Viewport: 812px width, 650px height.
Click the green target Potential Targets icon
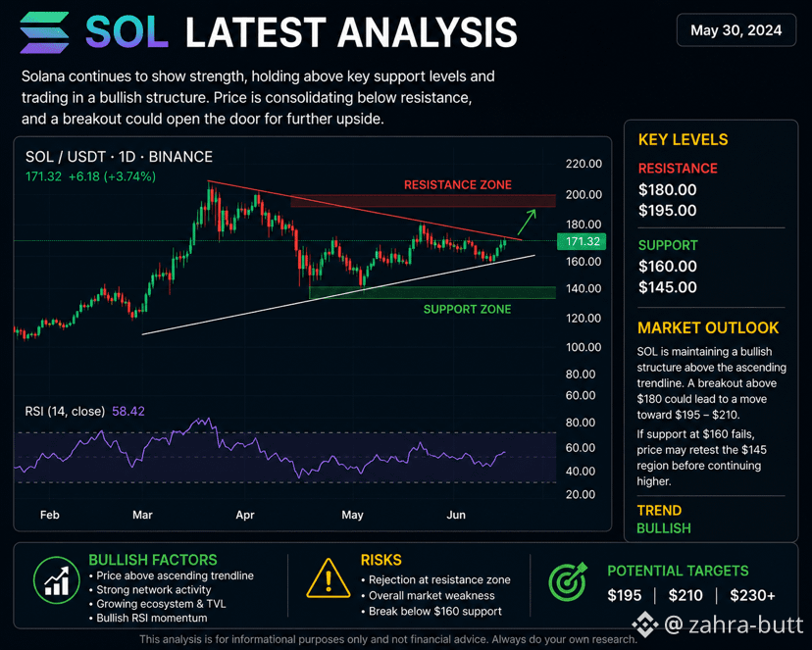tap(568, 581)
